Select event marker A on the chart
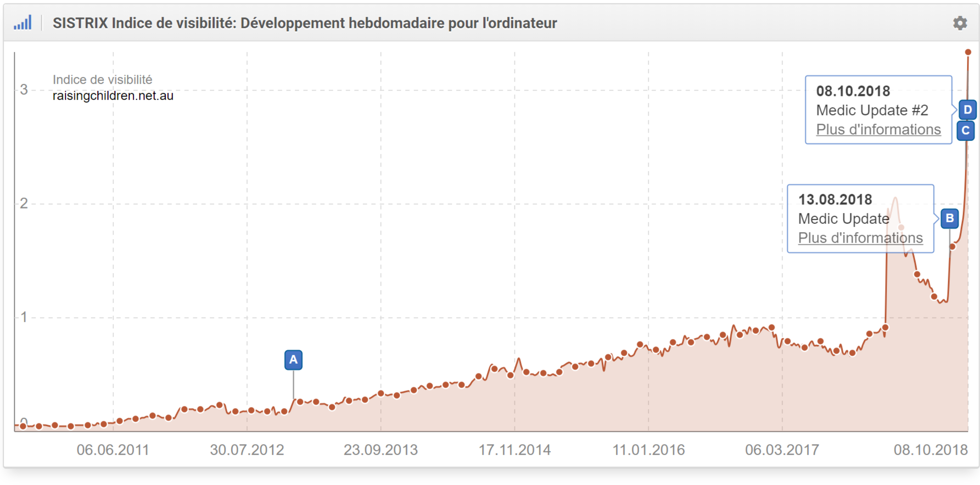 (x=293, y=360)
